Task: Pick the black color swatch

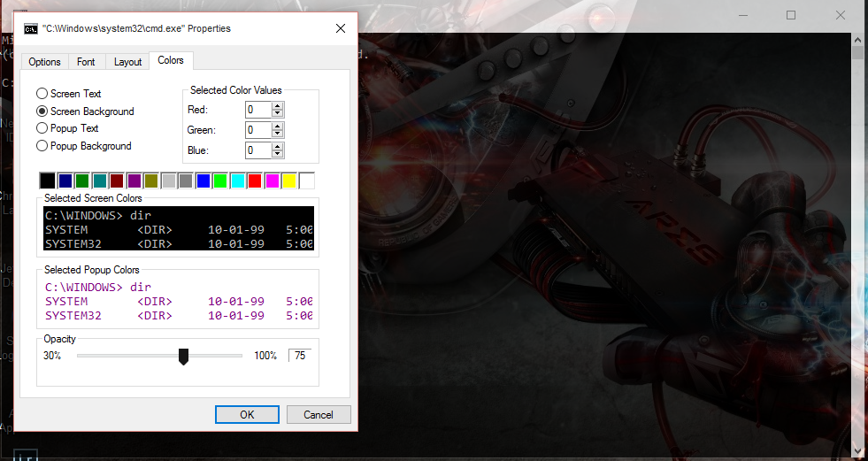Action: click(48, 181)
